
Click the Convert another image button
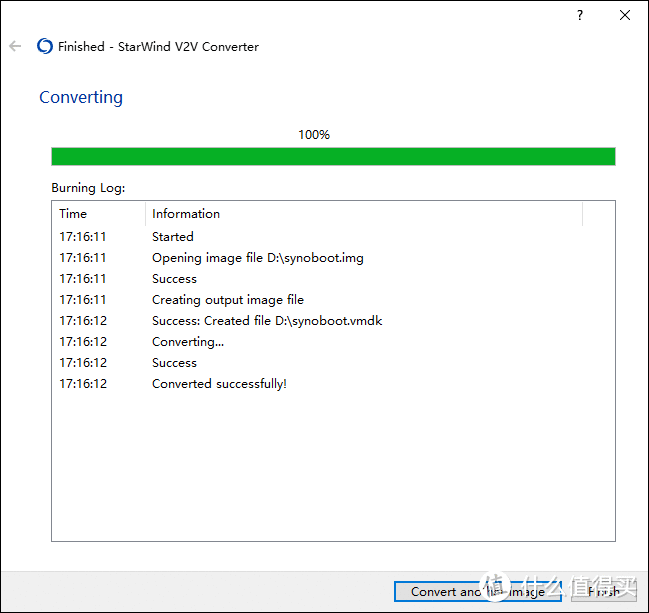(477, 591)
